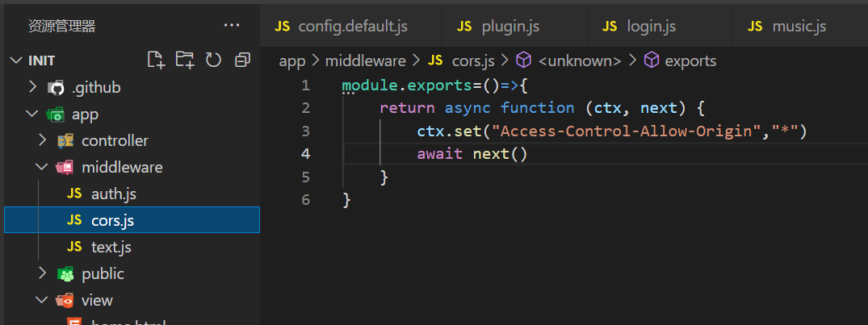Click 'module' on line 1

click(369, 85)
